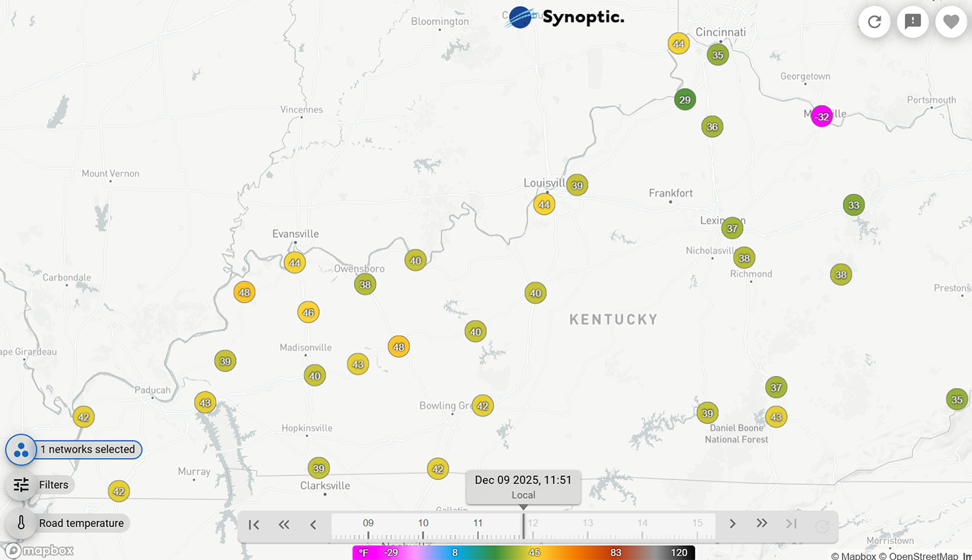Viewport: 972px width, 560px height.
Task: Open the feedback message icon
Action: pyautogui.click(x=912, y=21)
